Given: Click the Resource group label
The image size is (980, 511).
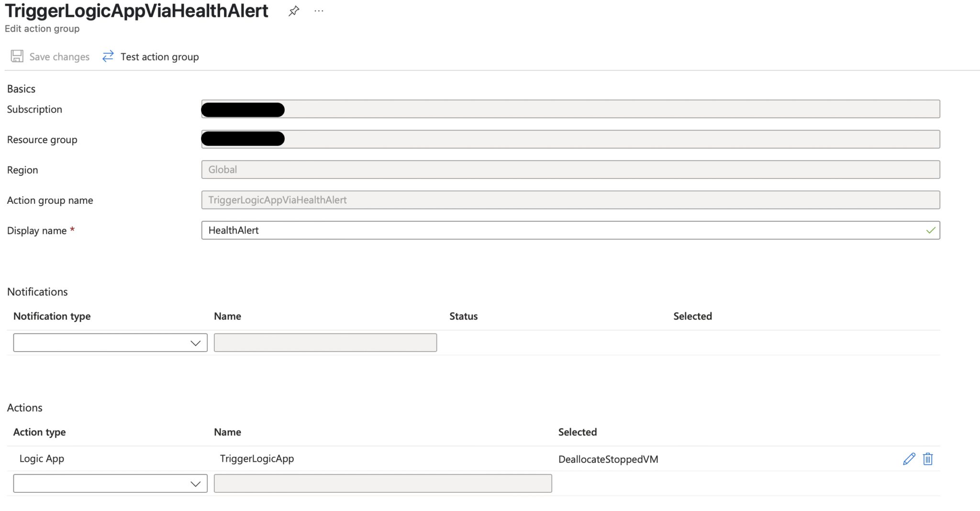Looking at the screenshot, I should (42, 140).
